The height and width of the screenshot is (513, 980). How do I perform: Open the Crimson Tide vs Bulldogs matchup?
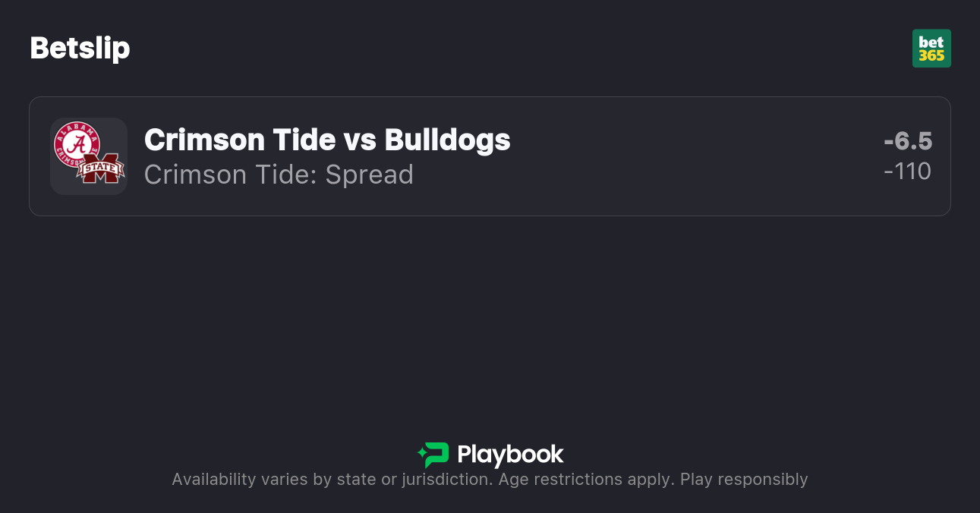(327, 140)
